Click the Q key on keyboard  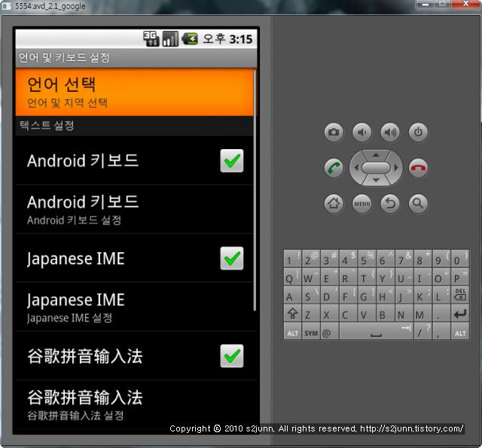292,276
